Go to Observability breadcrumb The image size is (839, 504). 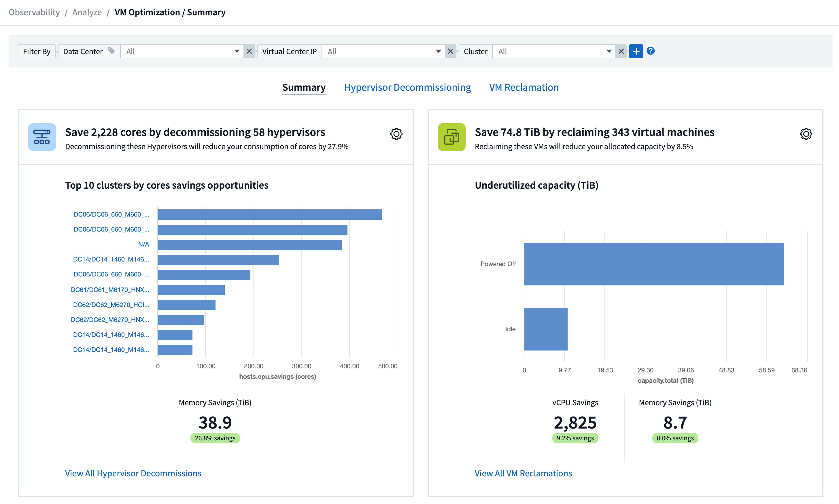tap(34, 12)
